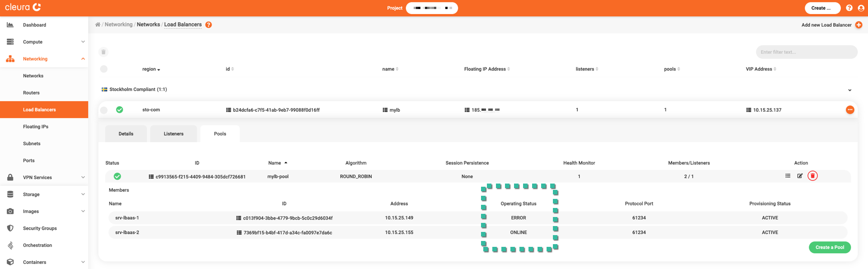Click Add new Load Balancer link

coord(826,25)
